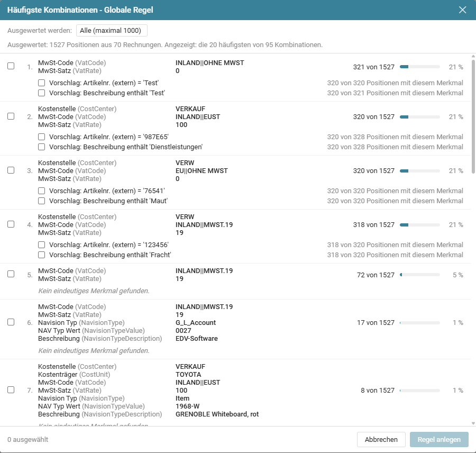Select combination 2 VERKAUF INLAND||EUST checkbox
This screenshot has width=476, height=453.
(11, 116)
